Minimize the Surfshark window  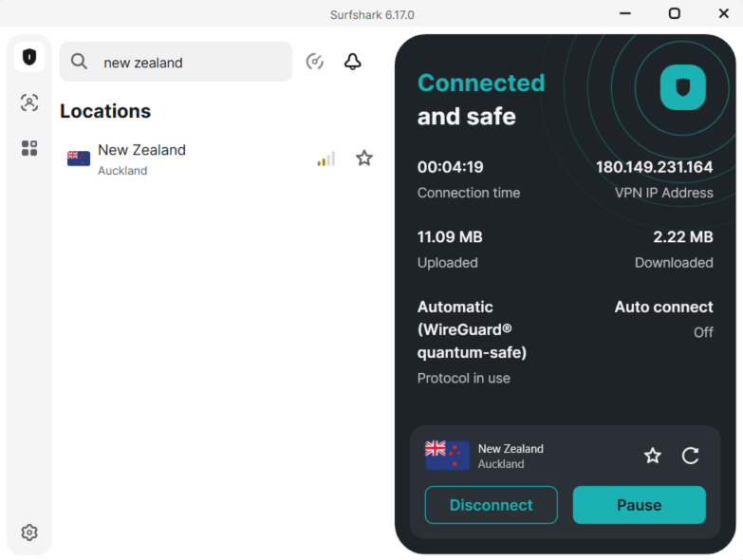[625, 13]
